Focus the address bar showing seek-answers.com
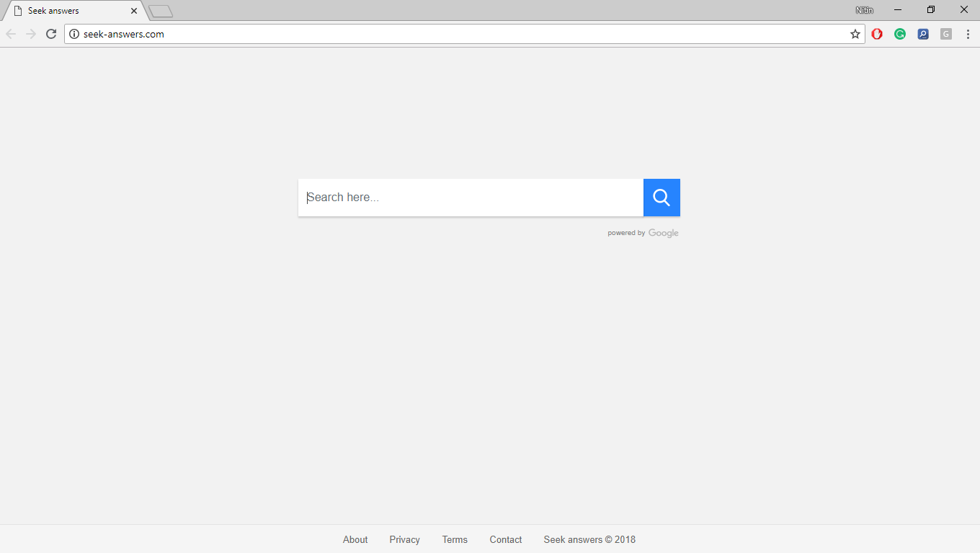The height and width of the screenshot is (553, 980). coord(461,34)
